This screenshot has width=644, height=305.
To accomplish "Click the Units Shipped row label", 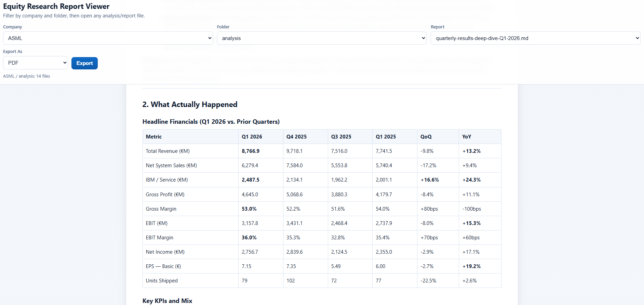I will coord(162,281).
